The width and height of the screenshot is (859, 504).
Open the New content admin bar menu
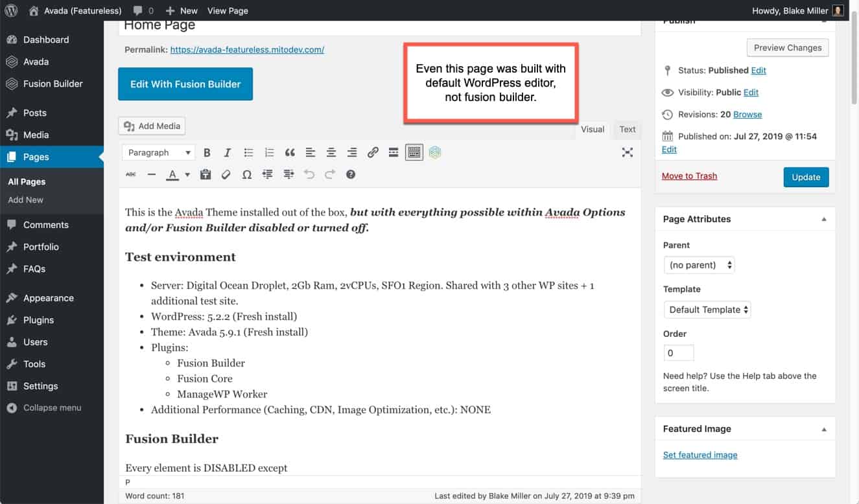coord(181,10)
